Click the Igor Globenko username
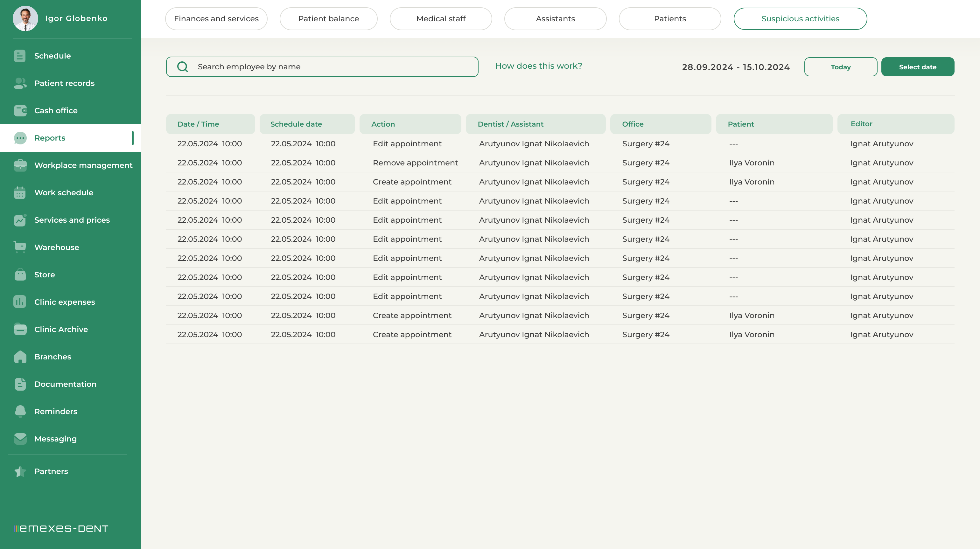980x549 pixels. 76,18
